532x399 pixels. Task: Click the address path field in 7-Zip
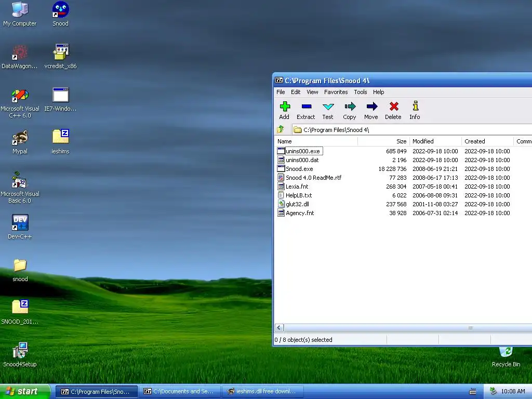tap(411, 129)
